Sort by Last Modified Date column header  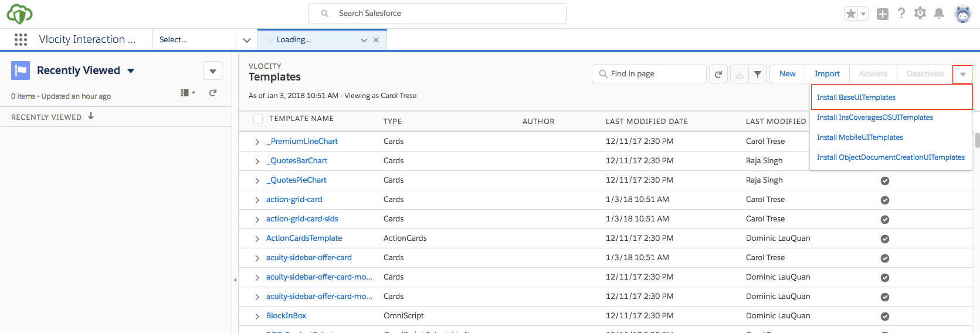(x=647, y=122)
